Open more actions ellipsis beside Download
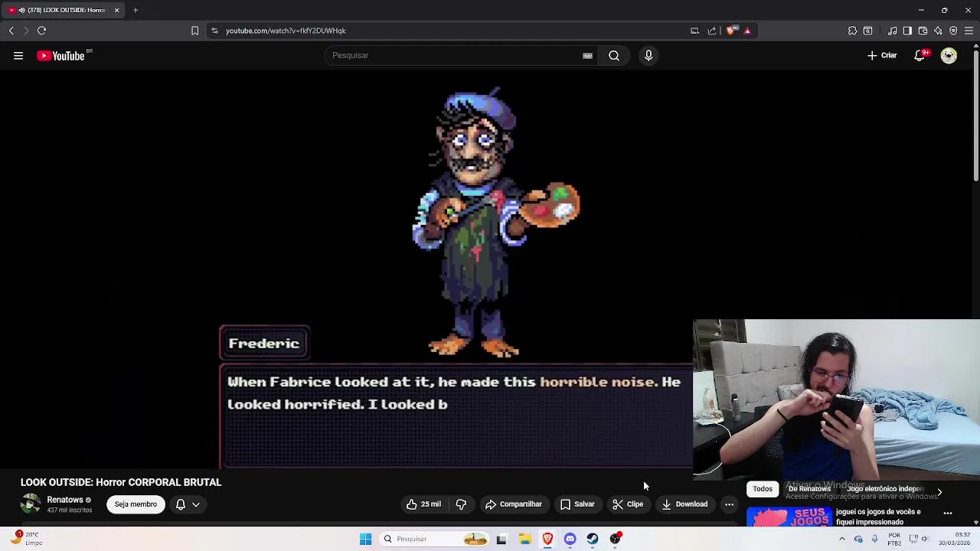The width and height of the screenshot is (980, 551). 729,504
